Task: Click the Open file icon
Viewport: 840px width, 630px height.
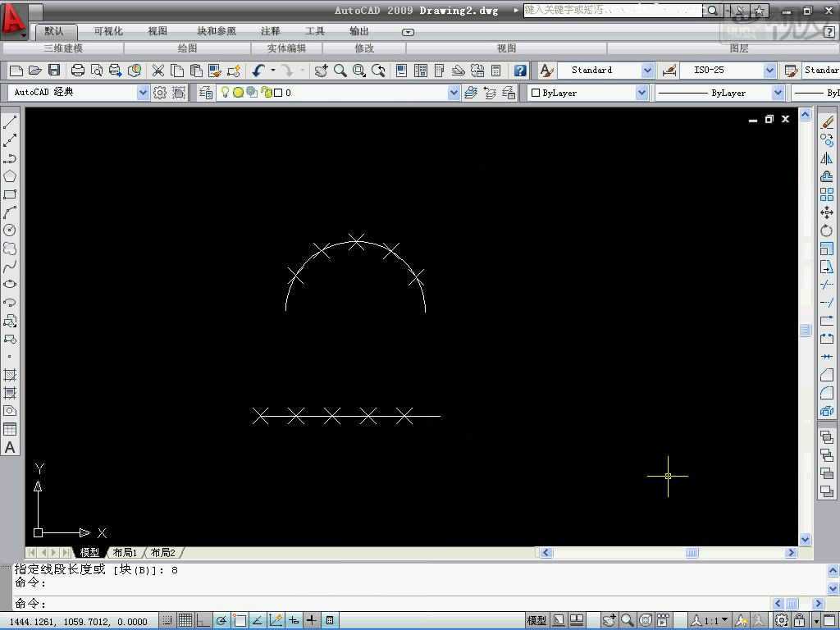Action: click(34, 71)
